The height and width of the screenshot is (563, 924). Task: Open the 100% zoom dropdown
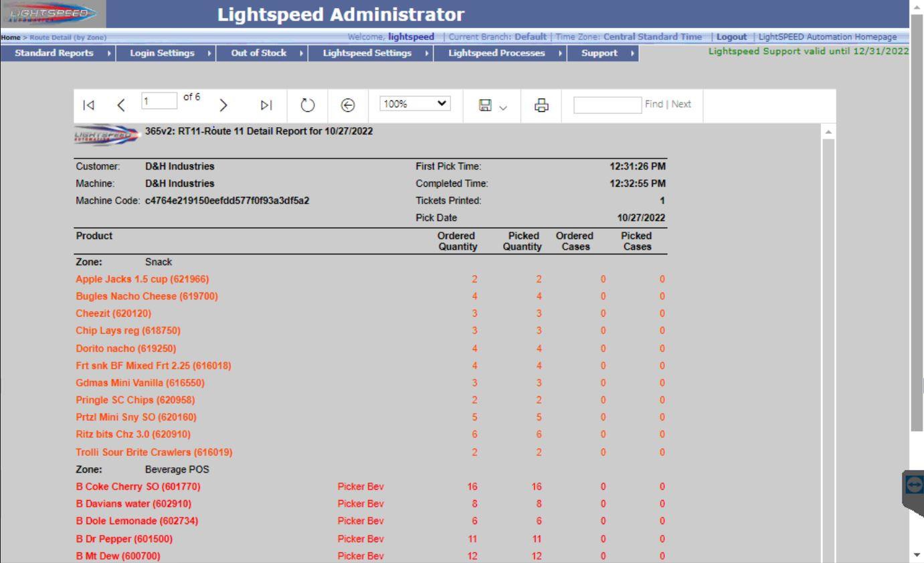[415, 104]
